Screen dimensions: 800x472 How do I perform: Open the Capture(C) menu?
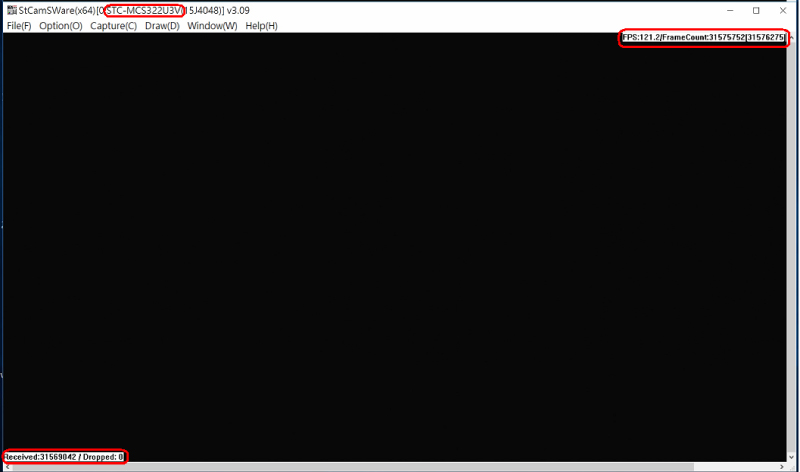pyautogui.click(x=113, y=26)
